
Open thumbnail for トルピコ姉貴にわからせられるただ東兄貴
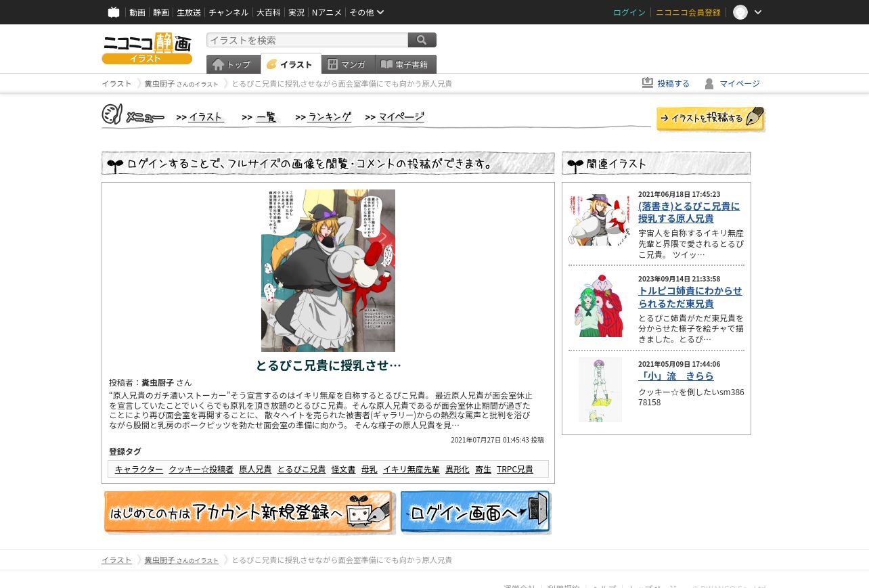600,305
